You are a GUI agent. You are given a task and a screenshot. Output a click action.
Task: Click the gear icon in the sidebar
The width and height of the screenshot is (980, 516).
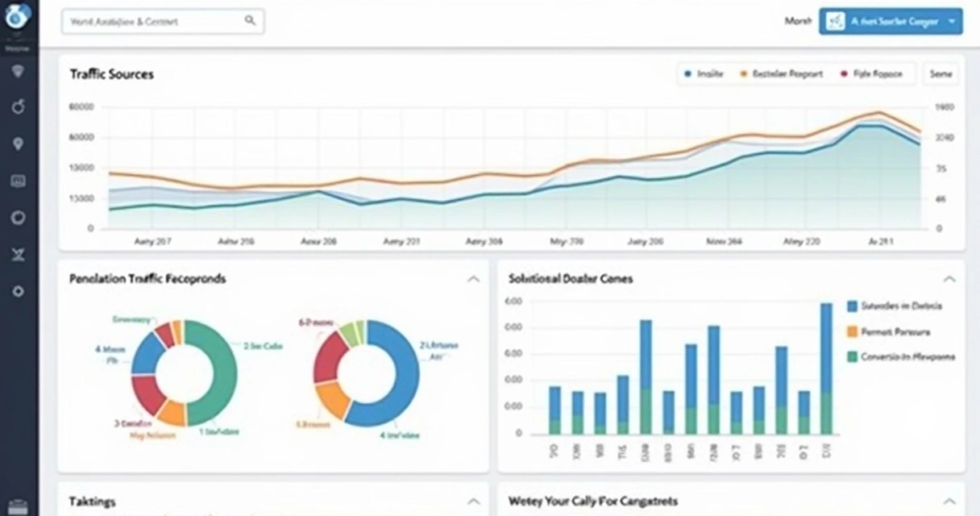click(18, 291)
